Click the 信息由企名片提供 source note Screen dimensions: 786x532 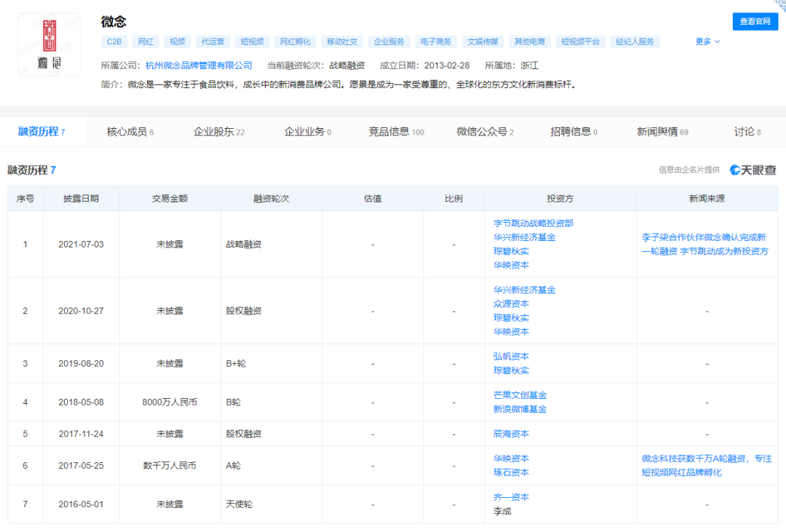click(x=688, y=170)
